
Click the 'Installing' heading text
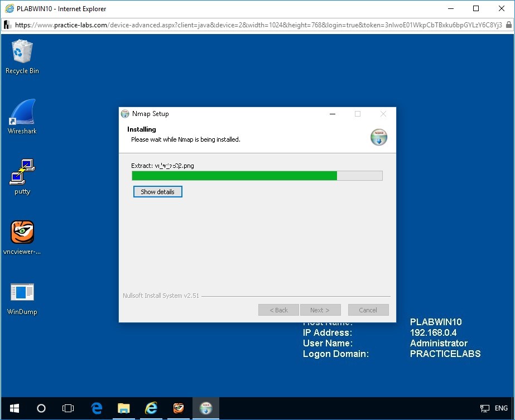142,129
